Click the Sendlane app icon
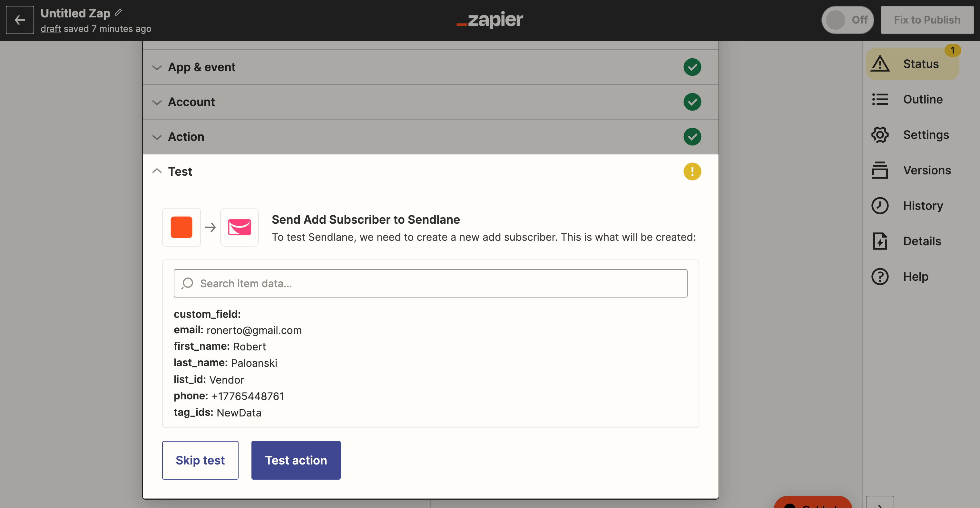 point(239,227)
